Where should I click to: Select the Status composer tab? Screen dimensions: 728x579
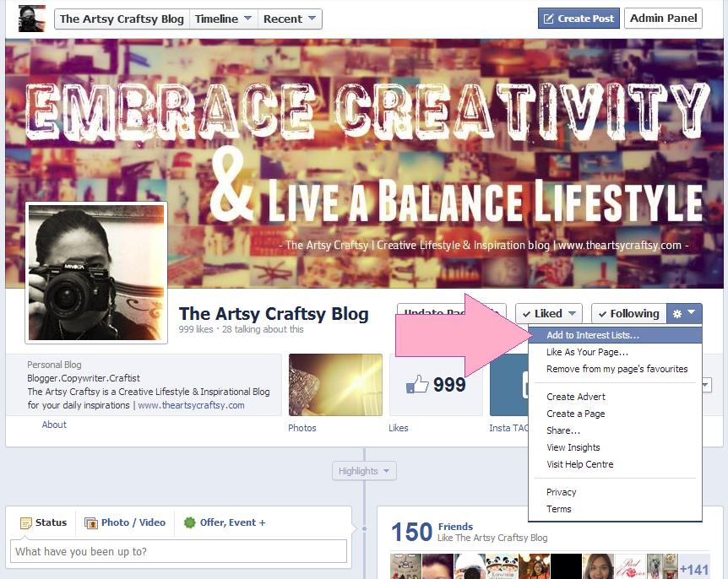[44, 522]
